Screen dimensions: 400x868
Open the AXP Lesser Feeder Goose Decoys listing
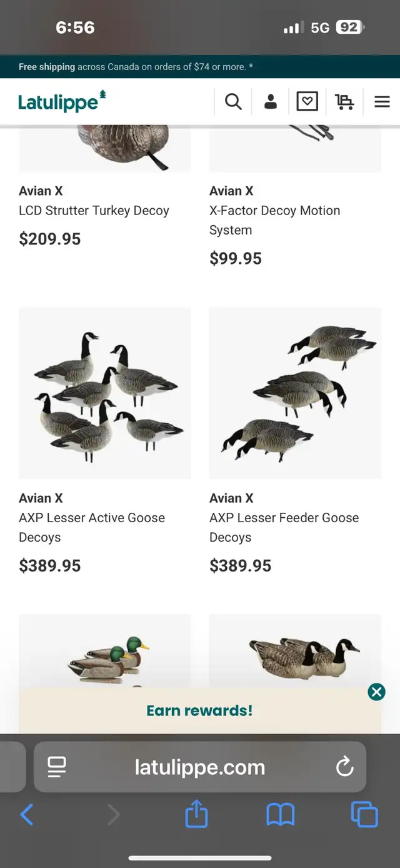284,527
